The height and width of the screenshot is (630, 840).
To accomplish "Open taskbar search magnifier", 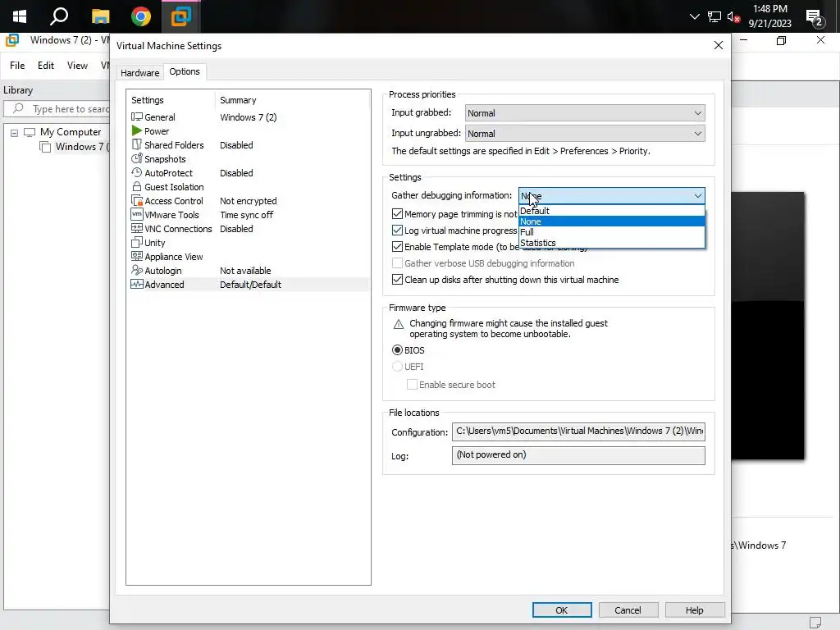I will [59, 16].
